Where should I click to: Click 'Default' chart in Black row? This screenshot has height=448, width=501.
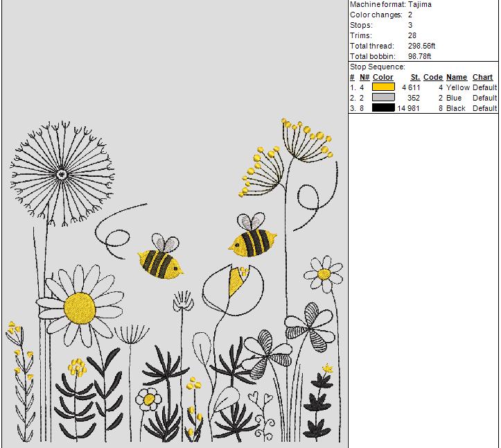click(x=484, y=108)
